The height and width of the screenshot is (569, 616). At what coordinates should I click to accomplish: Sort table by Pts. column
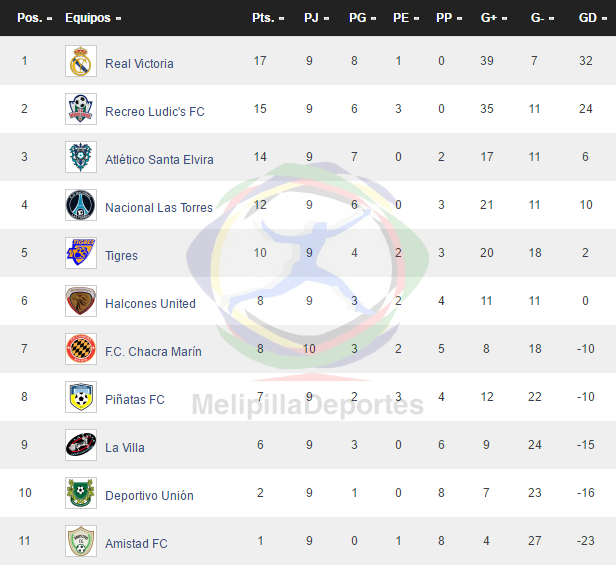pyautogui.click(x=268, y=18)
